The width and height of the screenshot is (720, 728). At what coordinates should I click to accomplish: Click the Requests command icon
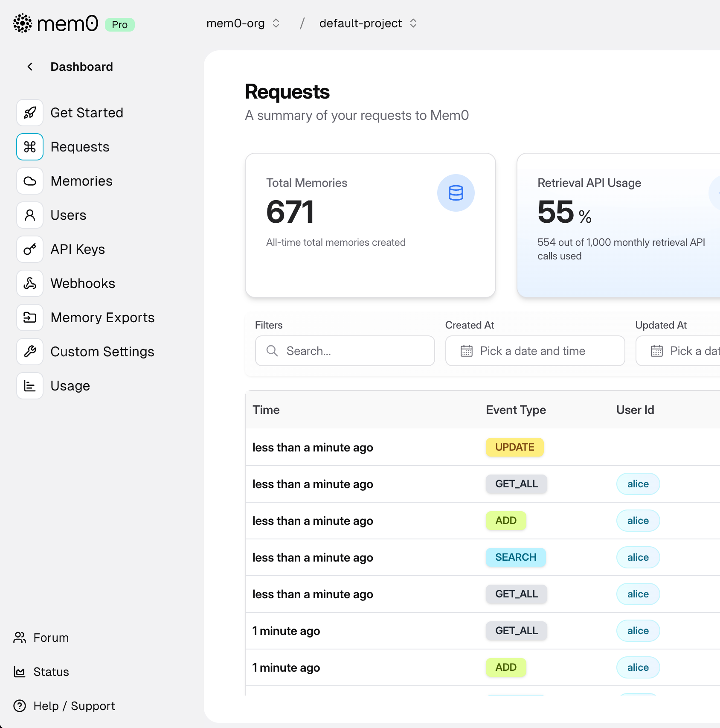pos(30,147)
